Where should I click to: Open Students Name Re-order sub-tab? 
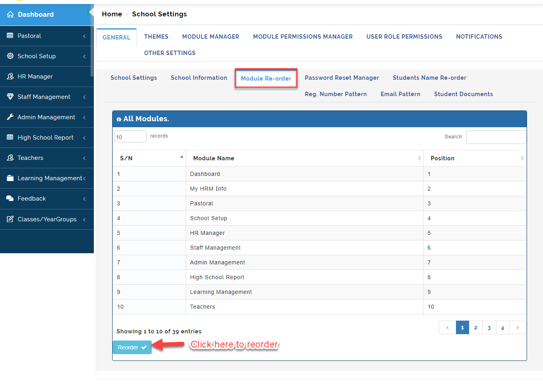point(430,78)
